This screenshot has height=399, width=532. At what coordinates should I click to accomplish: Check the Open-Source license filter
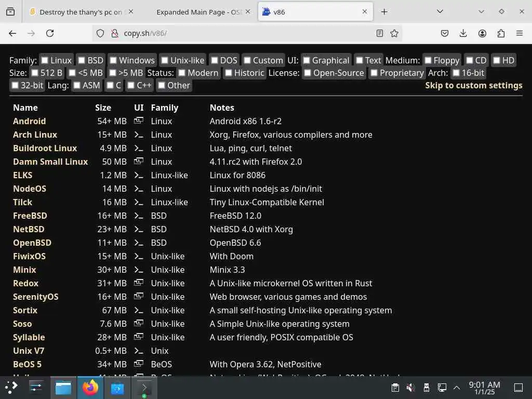pos(308,73)
